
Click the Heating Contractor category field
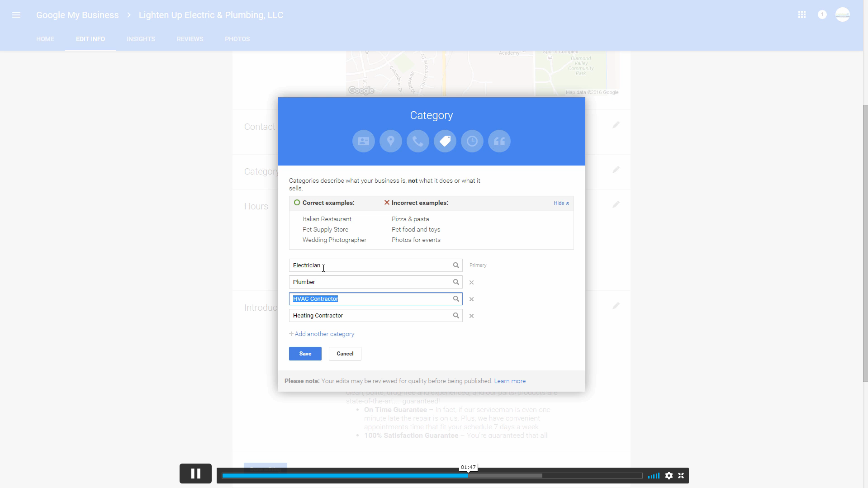pyautogui.click(x=376, y=316)
